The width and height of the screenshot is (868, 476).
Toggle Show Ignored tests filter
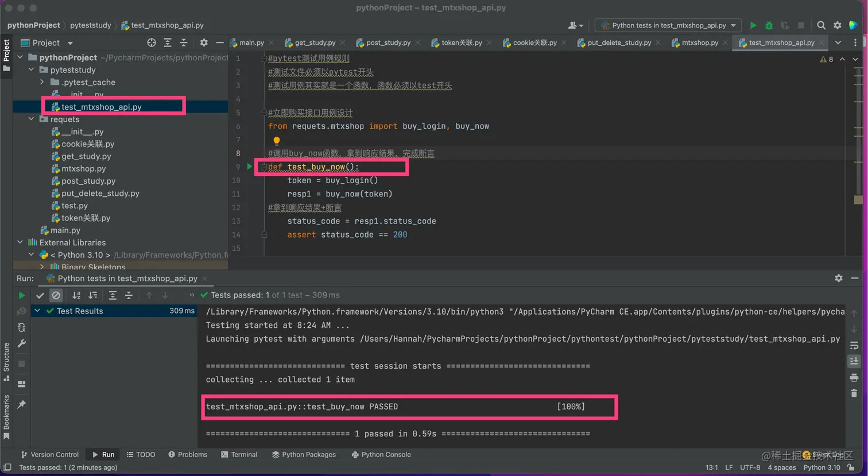coord(56,295)
